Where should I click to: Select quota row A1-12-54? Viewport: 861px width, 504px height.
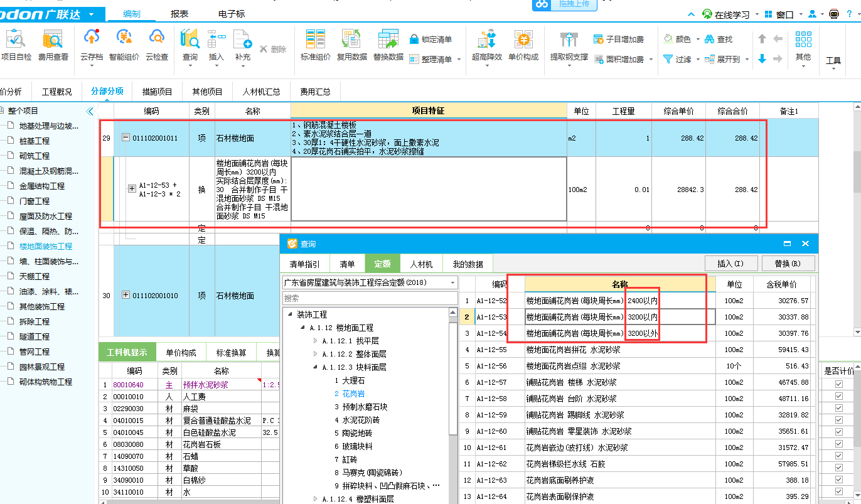pyautogui.click(x=638, y=333)
